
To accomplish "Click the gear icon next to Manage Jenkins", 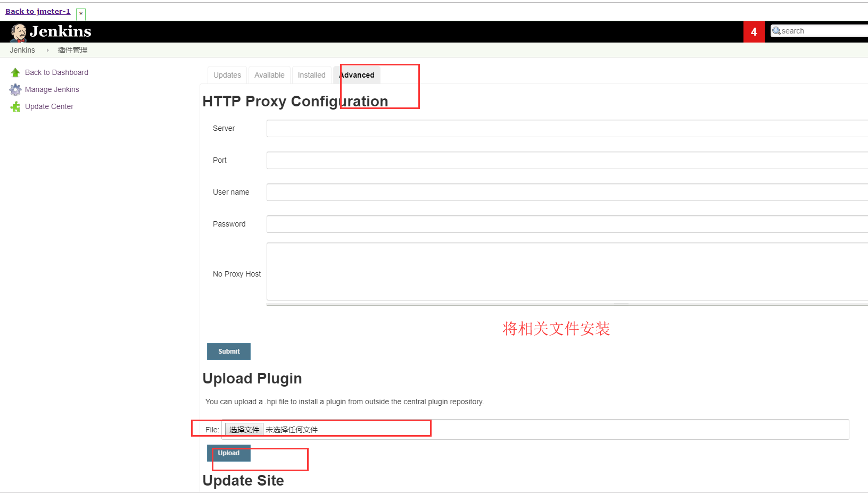I will point(15,89).
